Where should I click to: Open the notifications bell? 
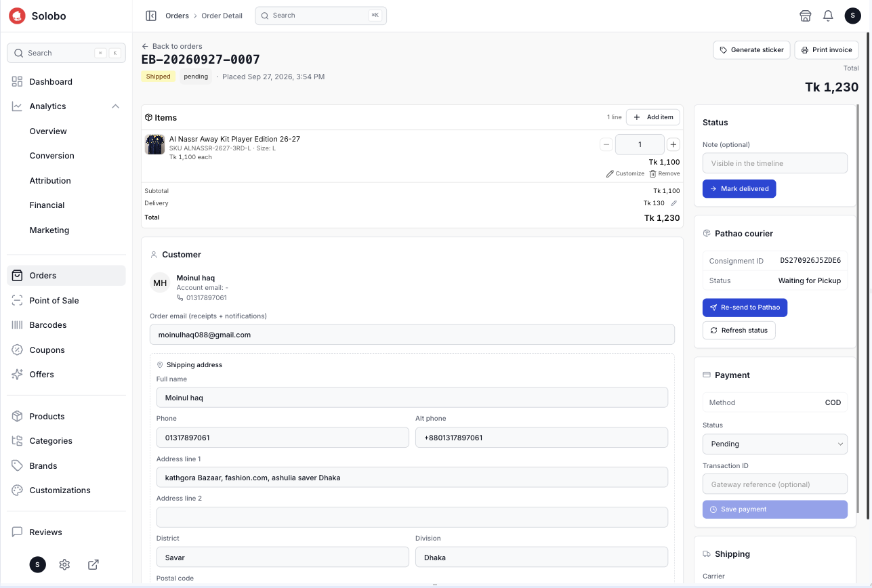pos(828,16)
